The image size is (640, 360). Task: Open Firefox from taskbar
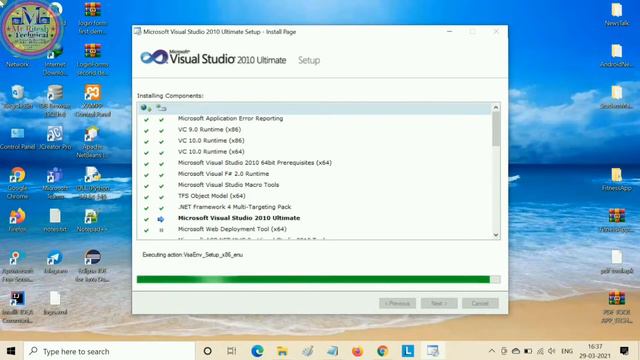[x=357, y=351]
